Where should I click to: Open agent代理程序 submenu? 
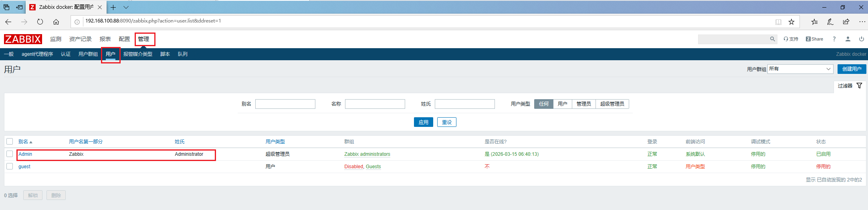[x=37, y=54]
